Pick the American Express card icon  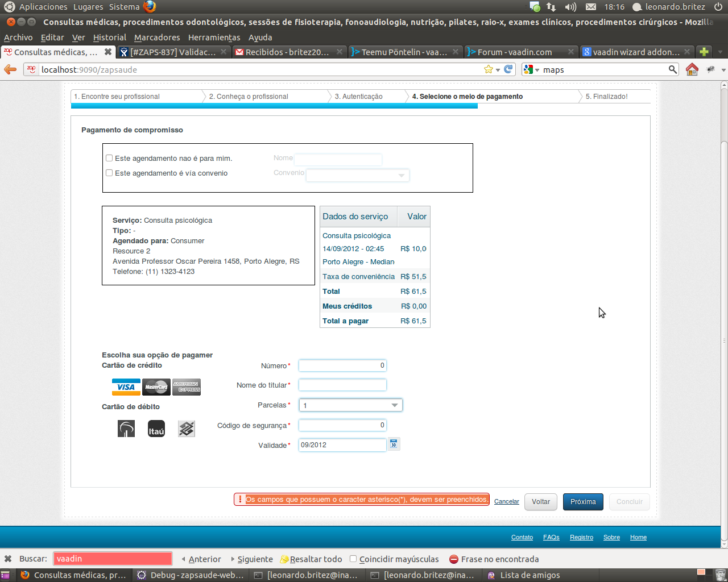tap(187, 387)
